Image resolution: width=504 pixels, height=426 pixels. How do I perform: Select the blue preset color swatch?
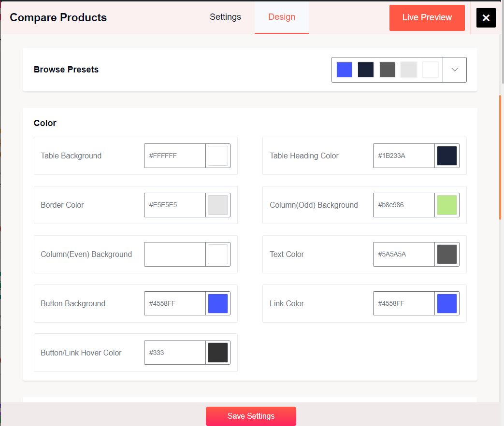point(344,70)
